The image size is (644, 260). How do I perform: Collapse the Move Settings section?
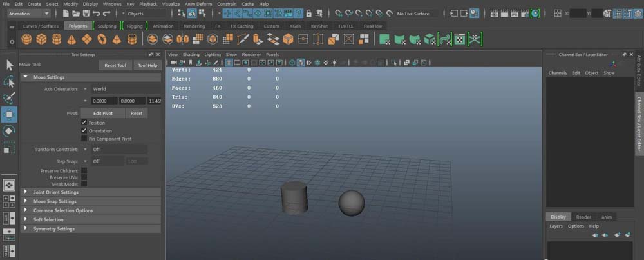(90, 77)
